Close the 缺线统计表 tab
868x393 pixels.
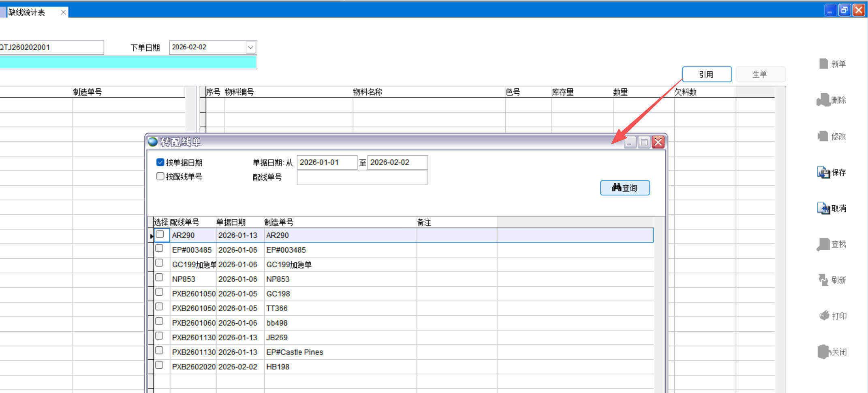(x=63, y=13)
